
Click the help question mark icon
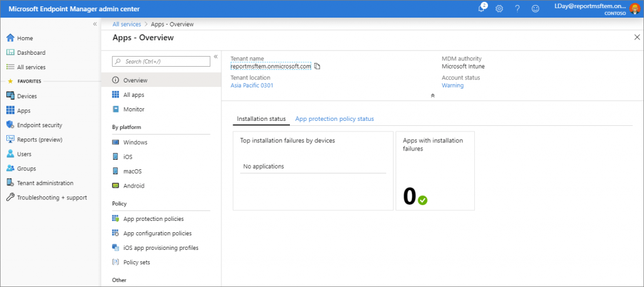[517, 9]
